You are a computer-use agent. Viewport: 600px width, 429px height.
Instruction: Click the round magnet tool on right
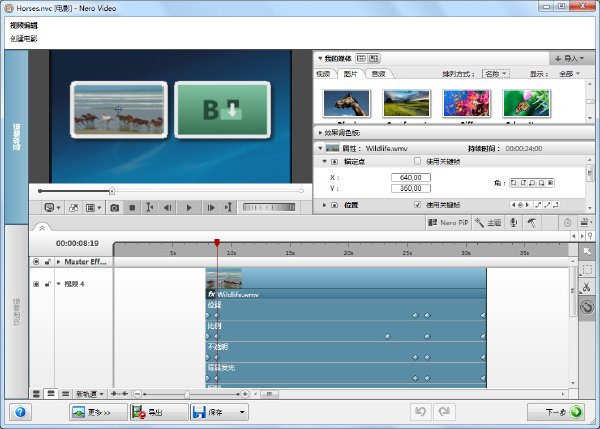[587, 307]
